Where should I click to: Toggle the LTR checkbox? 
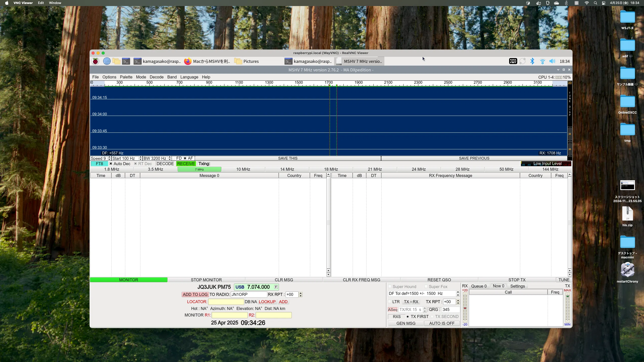pyautogui.click(x=390, y=302)
